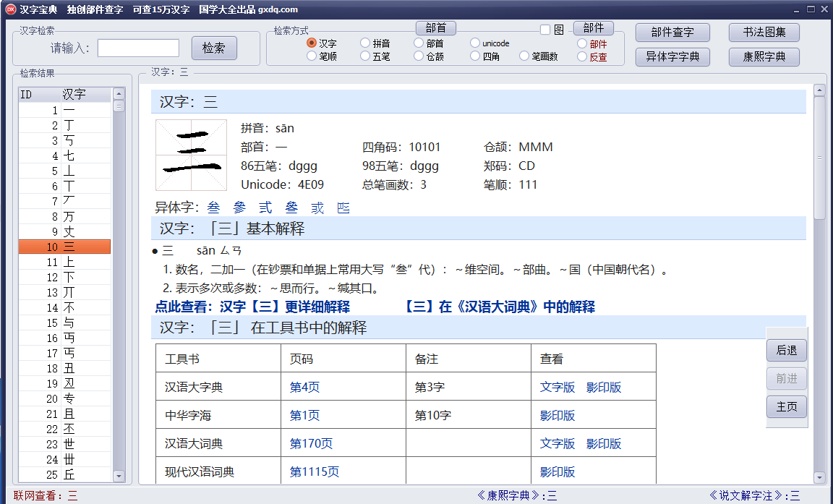Click the 部首 button above radios
The width and height of the screenshot is (833, 504).
(435, 28)
